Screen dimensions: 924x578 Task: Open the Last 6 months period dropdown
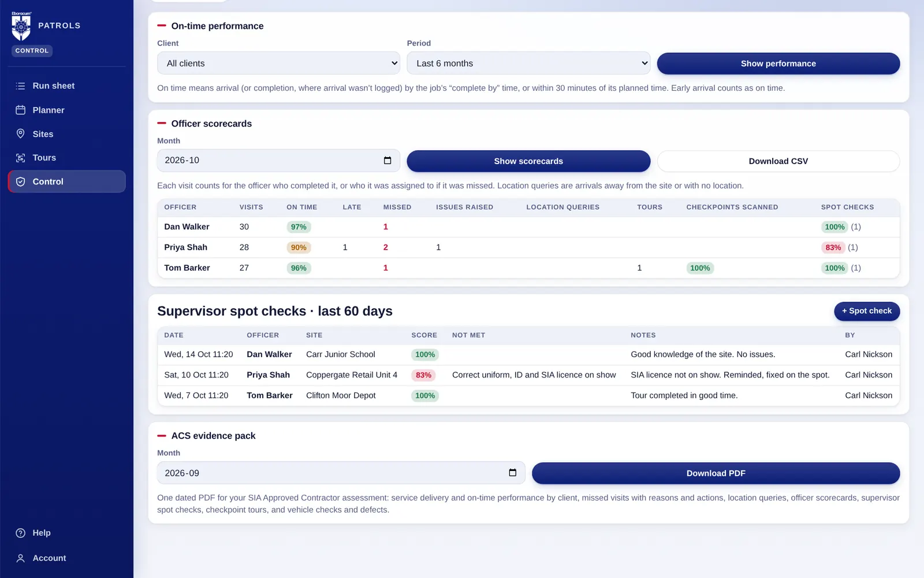point(528,63)
